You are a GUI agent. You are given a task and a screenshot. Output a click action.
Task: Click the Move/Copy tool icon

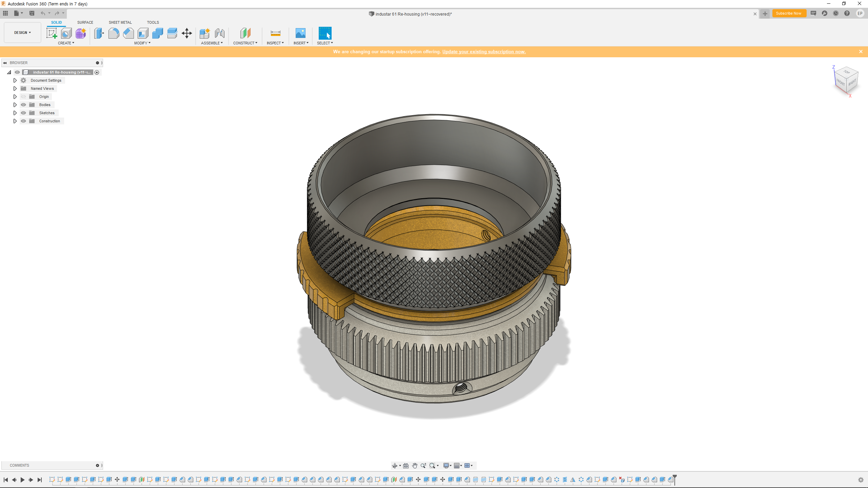[187, 33]
